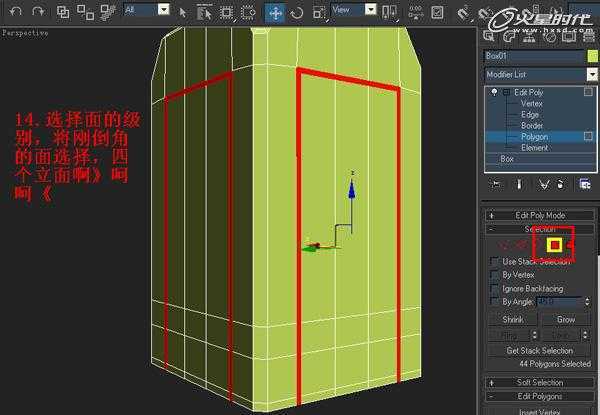
Task: Click the Get Stack Selection button
Action: coord(540,350)
